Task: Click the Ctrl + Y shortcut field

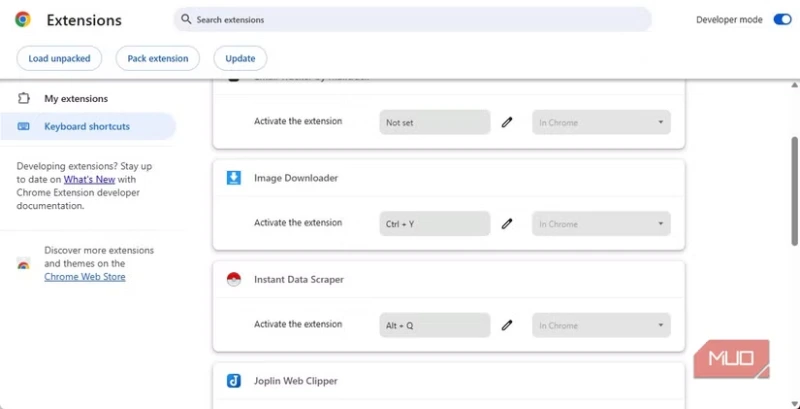Action: pos(434,224)
